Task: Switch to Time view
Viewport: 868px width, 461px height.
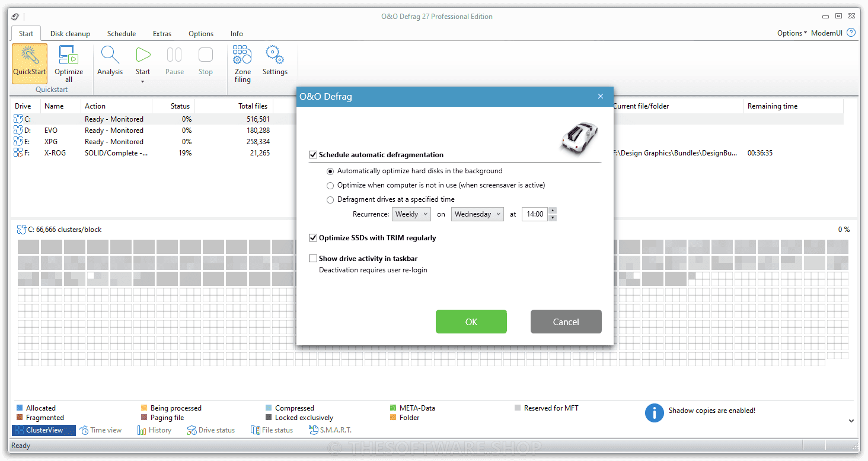Action: pyautogui.click(x=101, y=430)
